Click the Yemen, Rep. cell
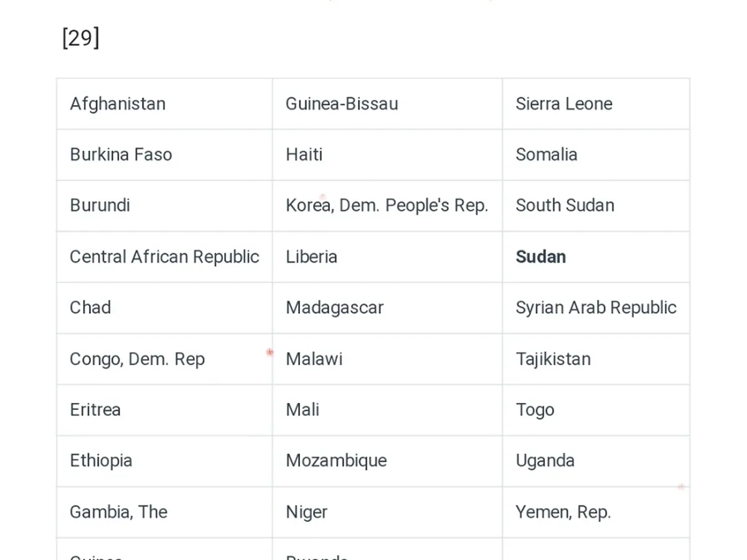This screenshot has height=560, width=747. pos(563,512)
